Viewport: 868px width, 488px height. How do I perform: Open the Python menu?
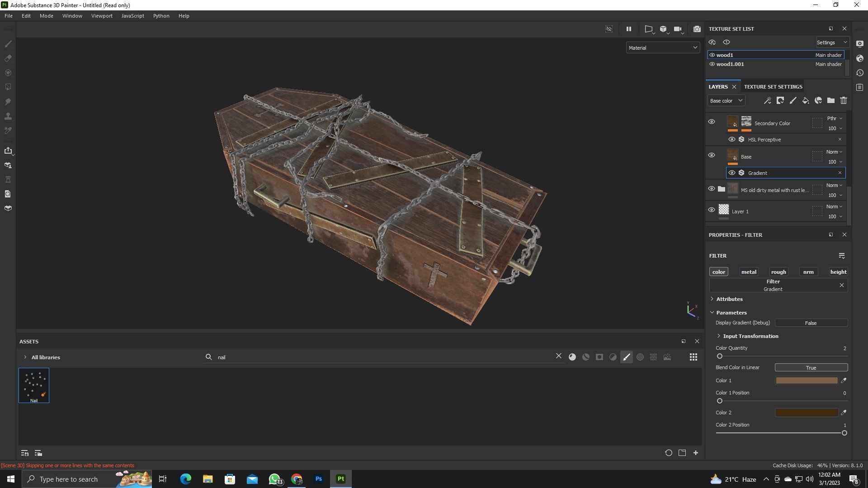pyautogui.click(x=161, y=16)
